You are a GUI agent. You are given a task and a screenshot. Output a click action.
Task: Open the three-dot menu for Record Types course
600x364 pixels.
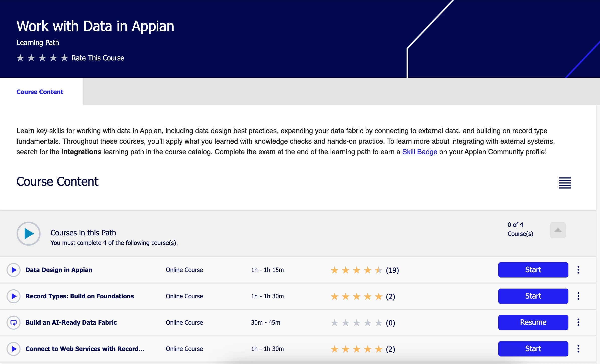(x=578, y=296)
